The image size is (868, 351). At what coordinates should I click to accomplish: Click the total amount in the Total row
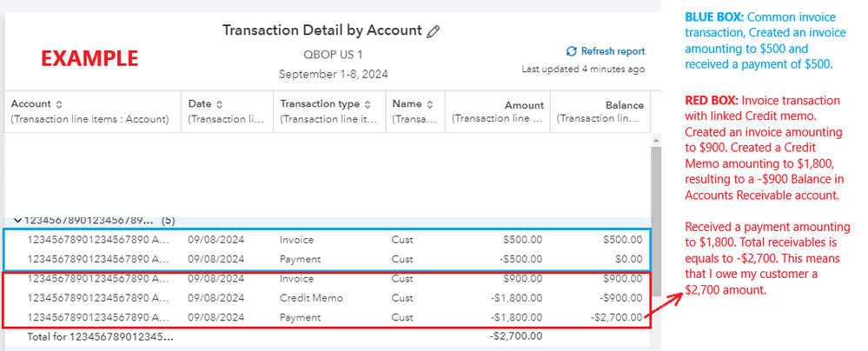(516, 334)
